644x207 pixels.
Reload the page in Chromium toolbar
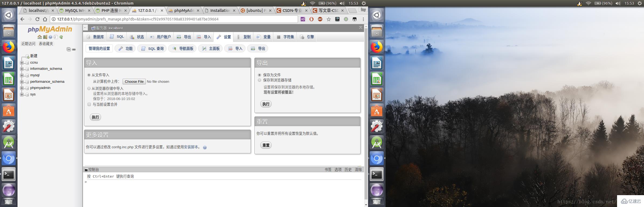(x=37, y=19)
